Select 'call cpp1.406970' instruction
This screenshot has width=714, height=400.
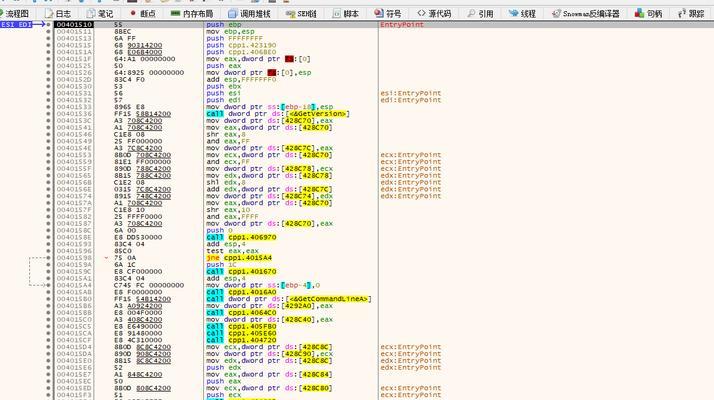point(241,237)
